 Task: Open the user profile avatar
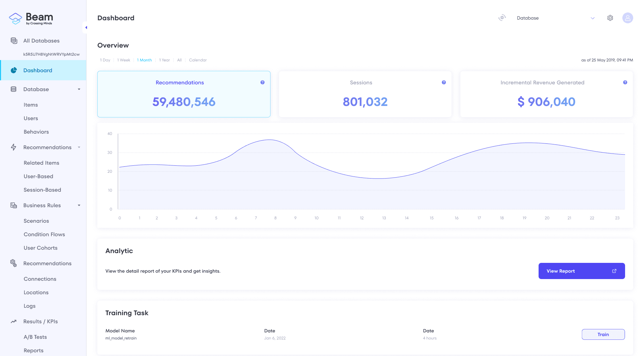point(627,18)
